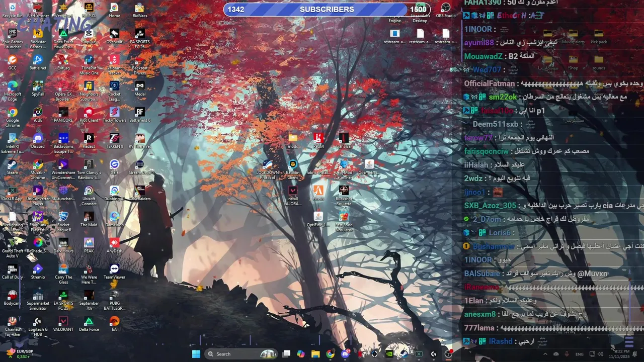Open the Steam desktop shortcut

[12, 167]
